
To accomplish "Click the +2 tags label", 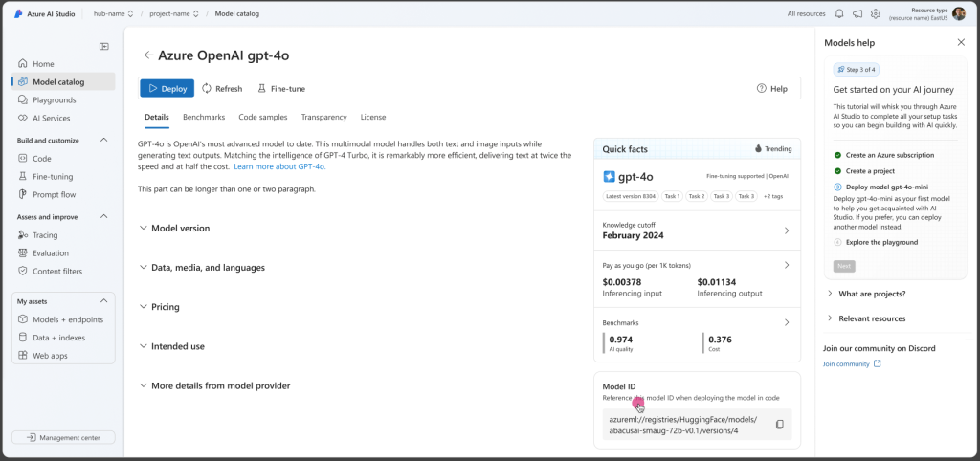I will coord(772,196).
